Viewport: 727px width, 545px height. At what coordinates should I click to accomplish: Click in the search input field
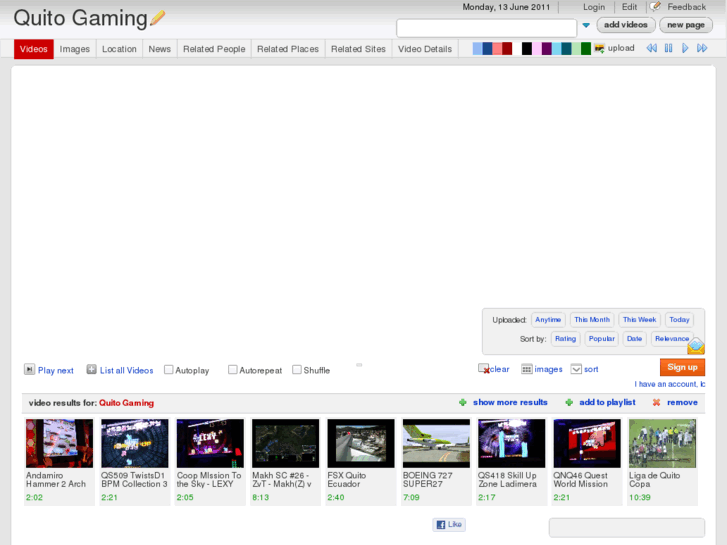pyautogui.click(x=486, y=28)
